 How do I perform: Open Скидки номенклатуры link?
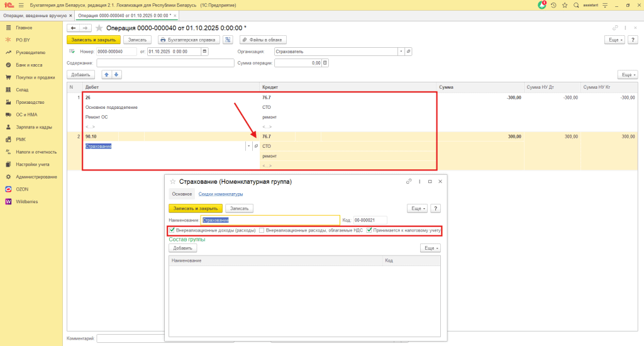[221, 194]
